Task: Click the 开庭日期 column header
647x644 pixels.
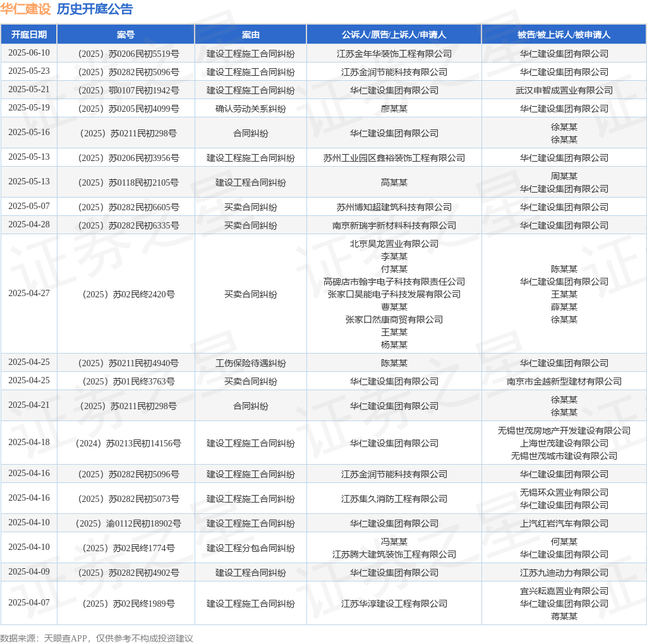Action: (29, 35)
